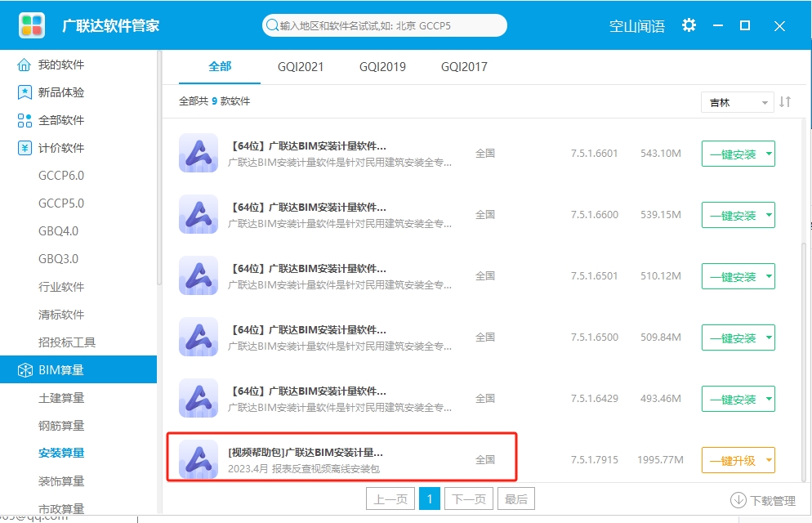Switch to the GQI2017 tab

(464, 66)
